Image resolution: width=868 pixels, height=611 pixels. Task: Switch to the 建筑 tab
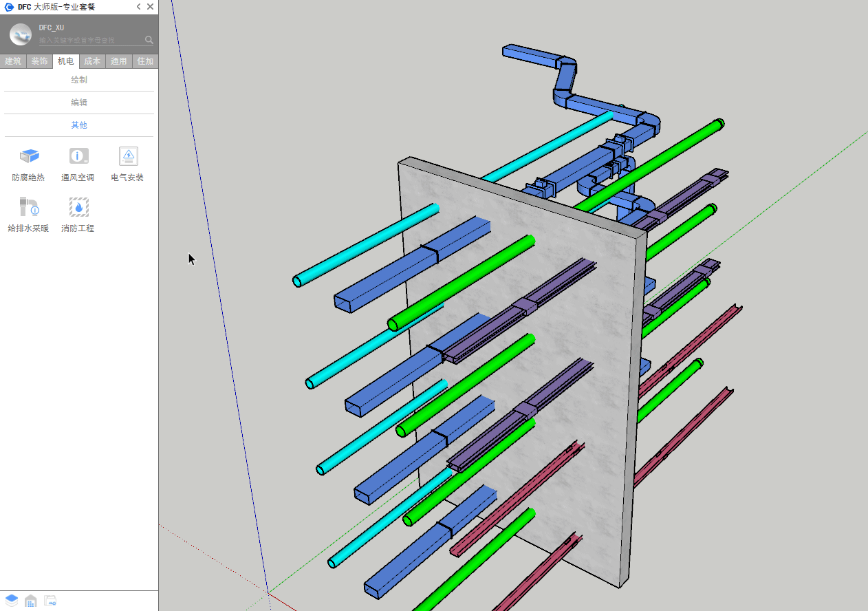(13, 61)
